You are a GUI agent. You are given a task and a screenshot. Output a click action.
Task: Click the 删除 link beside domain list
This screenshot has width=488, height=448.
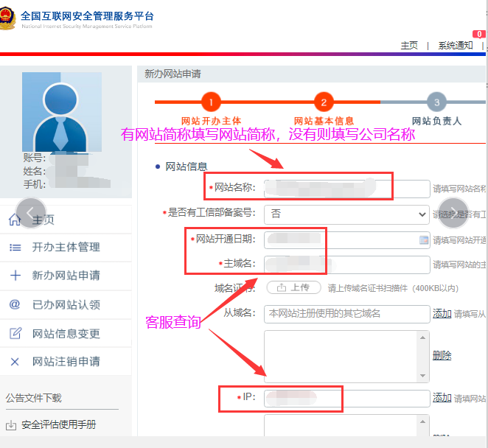tap(442, 356)
